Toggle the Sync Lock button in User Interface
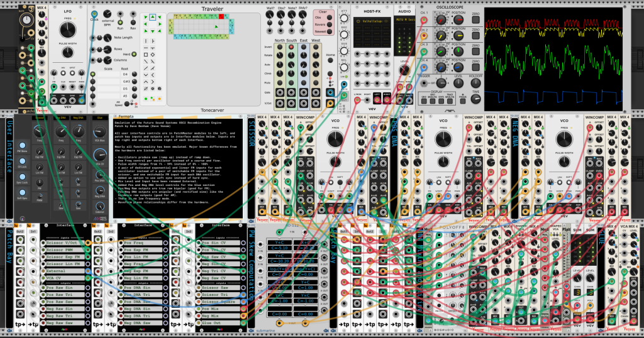This screenshot has width=644, height=338. (22, 177)
